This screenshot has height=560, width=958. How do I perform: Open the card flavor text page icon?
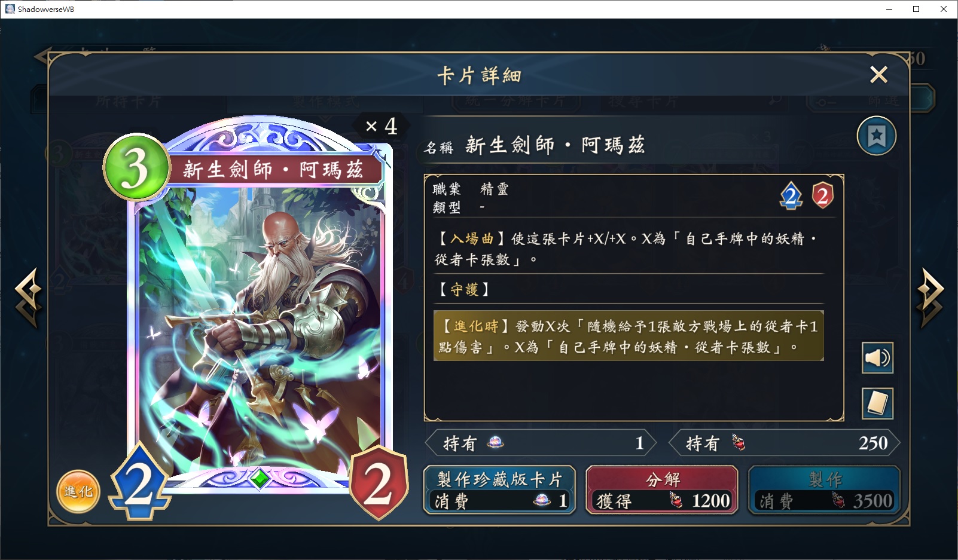[877, 403]
